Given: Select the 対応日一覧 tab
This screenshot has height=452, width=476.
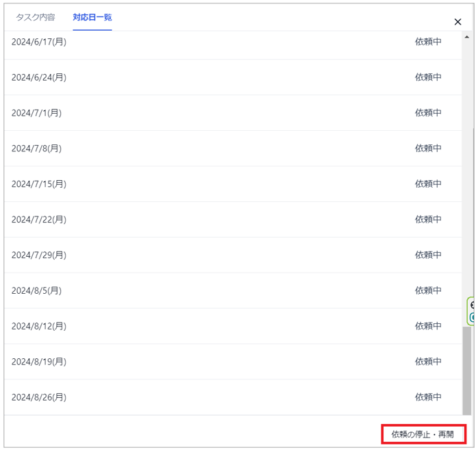Looking at the screenshot, I should [x=92, y=17].
